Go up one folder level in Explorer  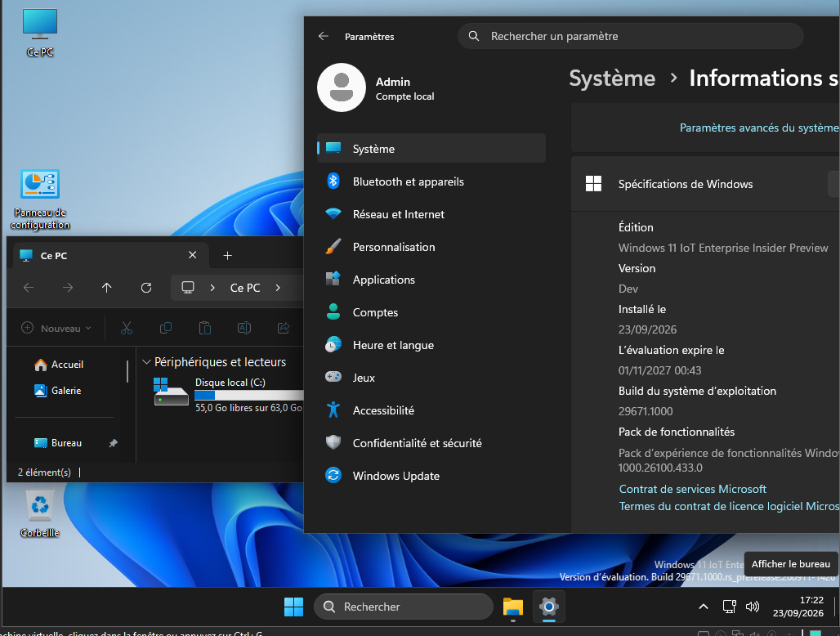click(x=106, y=288)
